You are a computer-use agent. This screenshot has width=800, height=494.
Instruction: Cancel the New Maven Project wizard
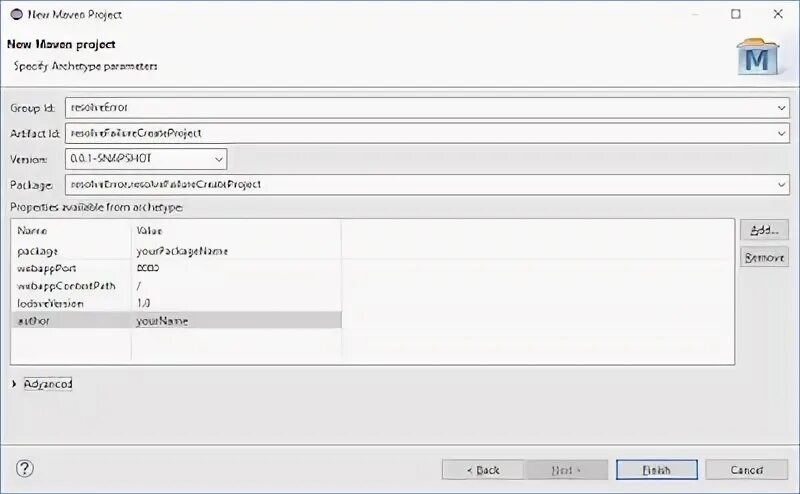746,470
